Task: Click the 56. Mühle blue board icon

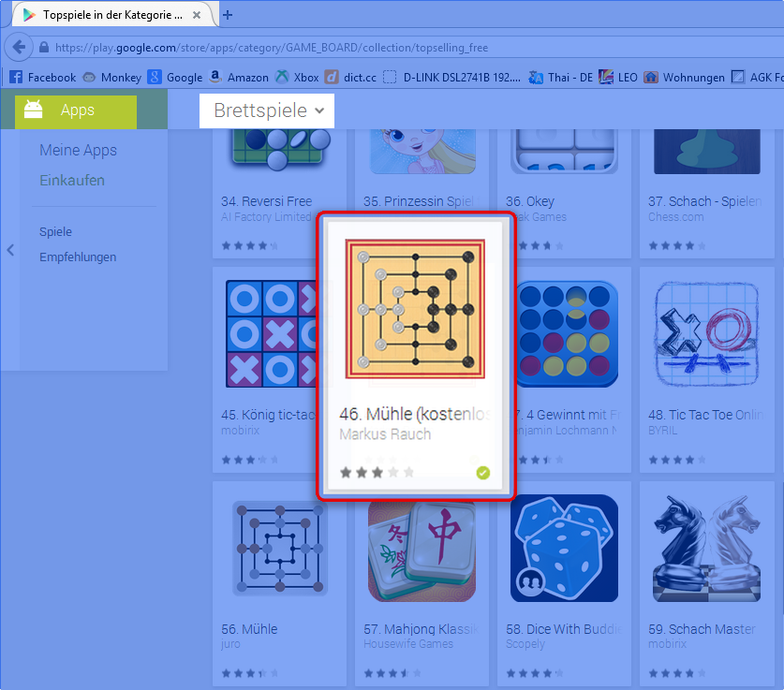Action: click(280, 548)
